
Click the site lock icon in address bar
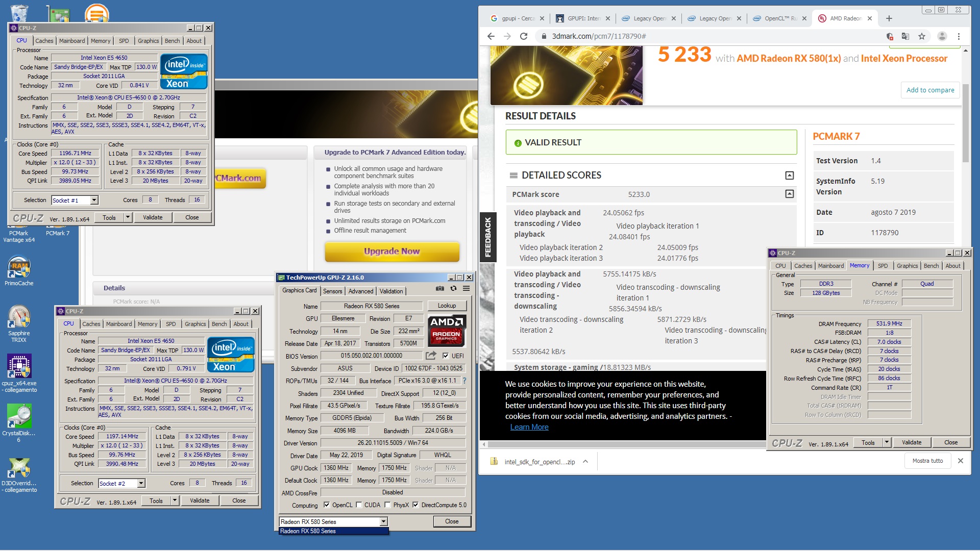pyautogui.click(x=544, y=36)
